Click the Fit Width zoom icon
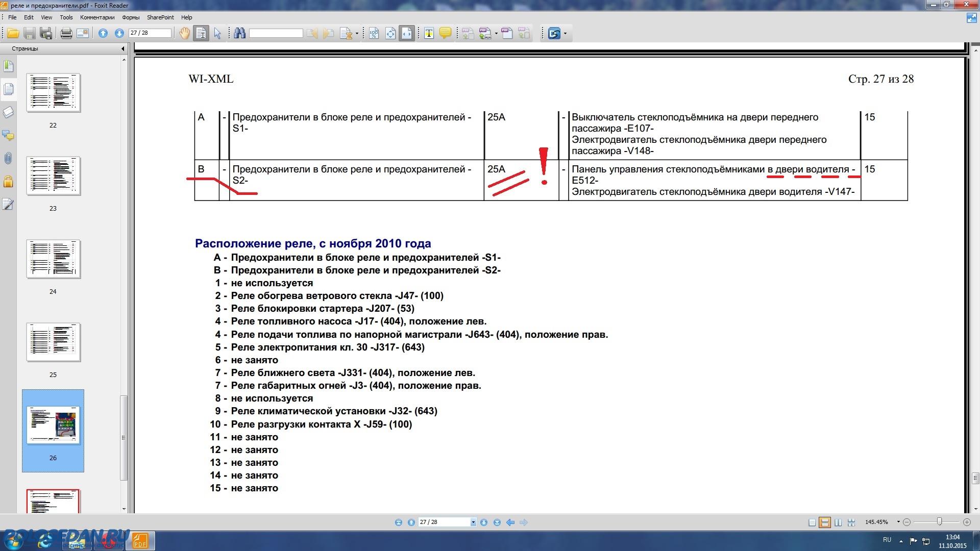Screen dimensions: 980x551 click(x=407, y=34)
